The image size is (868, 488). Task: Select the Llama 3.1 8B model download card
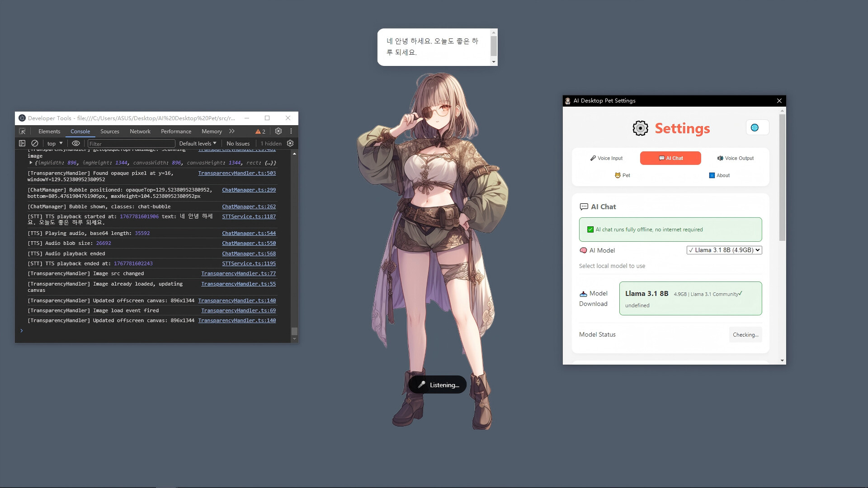tap(690, 298)
